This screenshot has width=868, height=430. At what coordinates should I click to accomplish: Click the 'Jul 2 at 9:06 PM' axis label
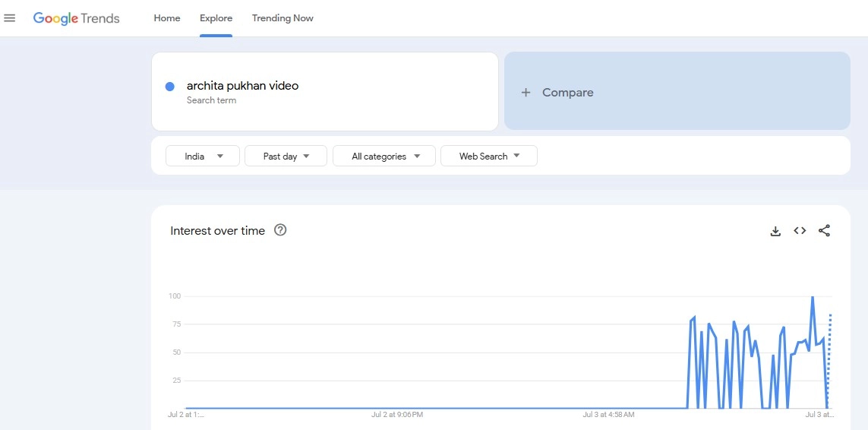(x=397, y=415)
